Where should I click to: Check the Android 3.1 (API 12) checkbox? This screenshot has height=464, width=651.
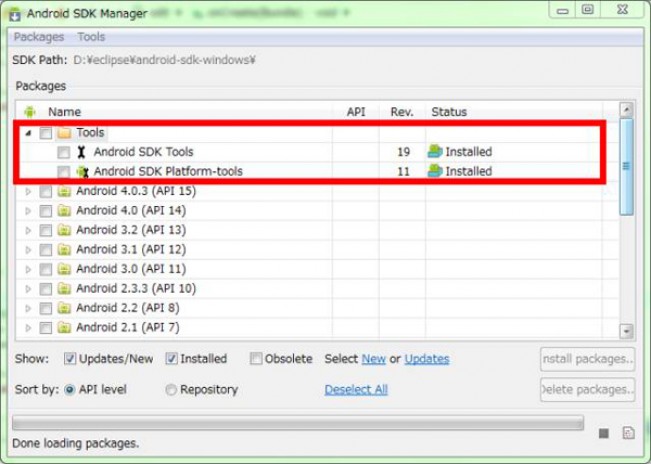pos(46,250)
